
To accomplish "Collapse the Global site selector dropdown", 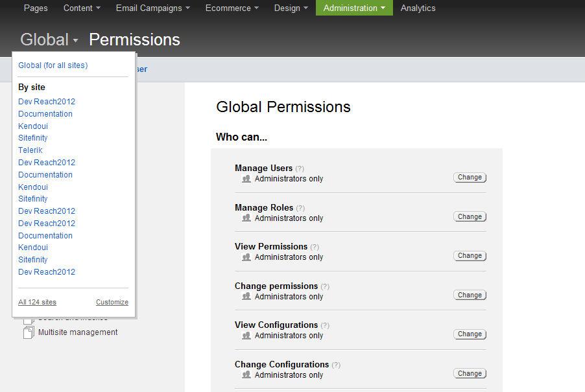I will coord(49,40).
